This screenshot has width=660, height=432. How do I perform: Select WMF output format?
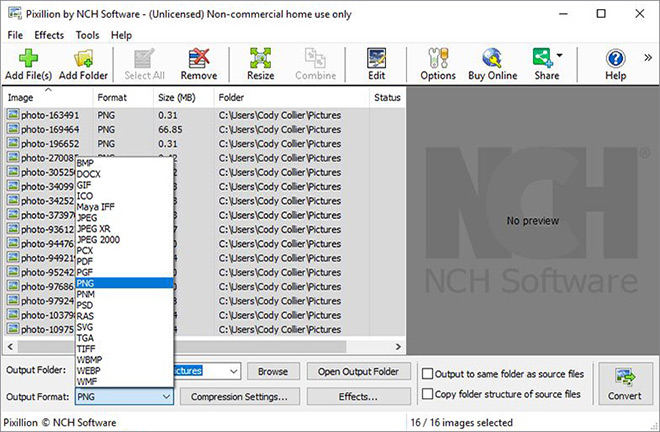tap(124, 381)
